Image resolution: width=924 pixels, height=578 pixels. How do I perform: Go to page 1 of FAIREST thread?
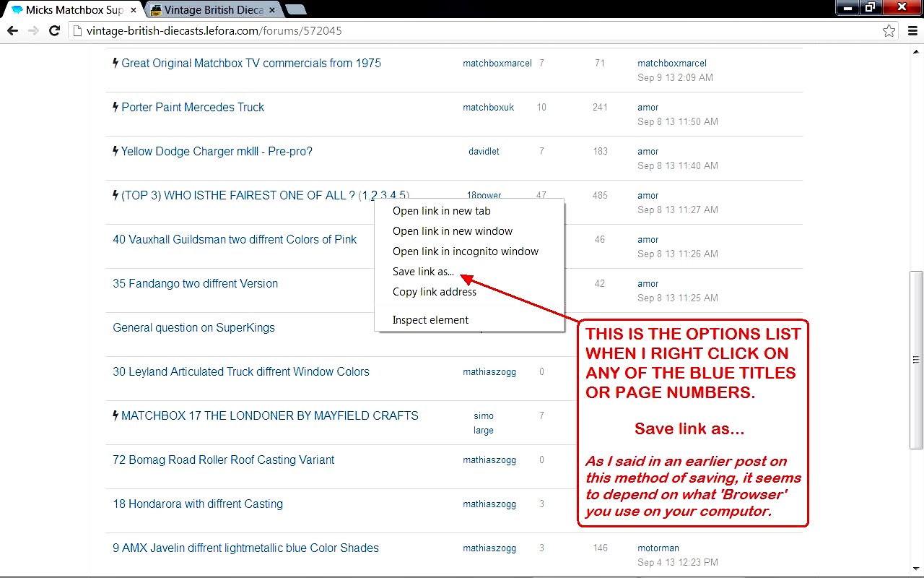365,196
